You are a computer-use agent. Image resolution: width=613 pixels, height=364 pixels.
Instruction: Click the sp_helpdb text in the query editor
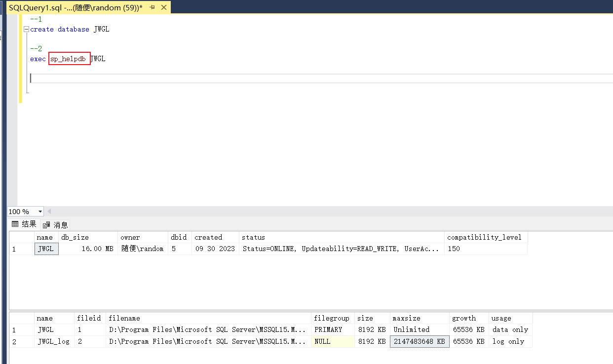click(x=69, y=58)
